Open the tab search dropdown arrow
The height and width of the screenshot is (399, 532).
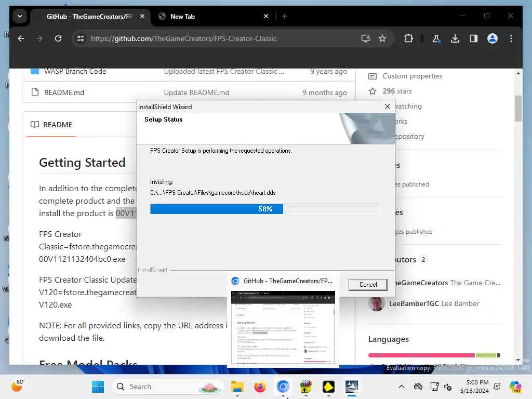(x=20, y=16)
